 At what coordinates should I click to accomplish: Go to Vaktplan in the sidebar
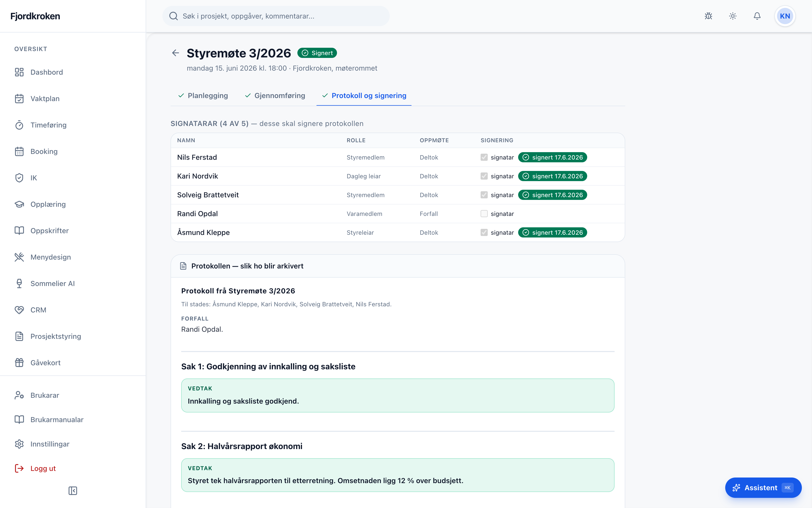coord(73,99)
